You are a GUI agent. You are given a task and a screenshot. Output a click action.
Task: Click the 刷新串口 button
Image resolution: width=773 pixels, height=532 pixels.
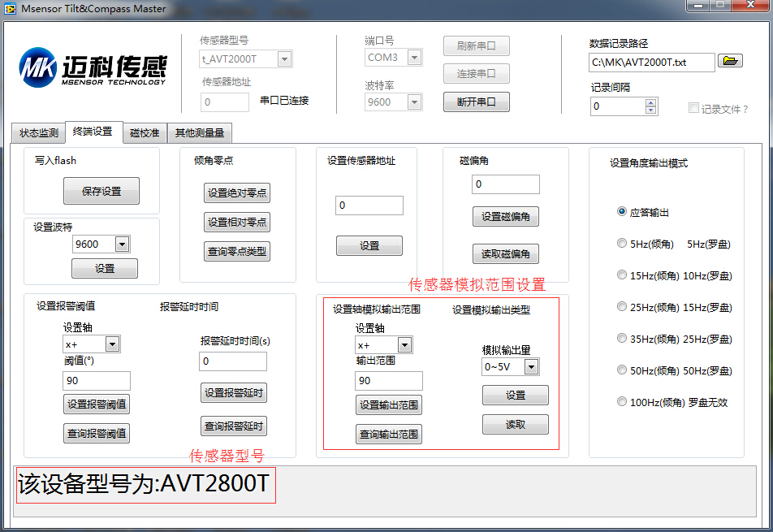coord(476,45)
